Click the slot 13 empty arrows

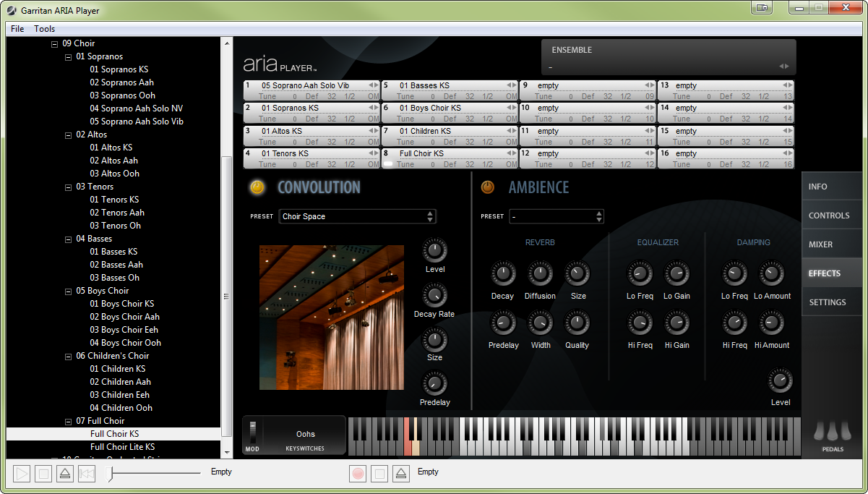788,85
